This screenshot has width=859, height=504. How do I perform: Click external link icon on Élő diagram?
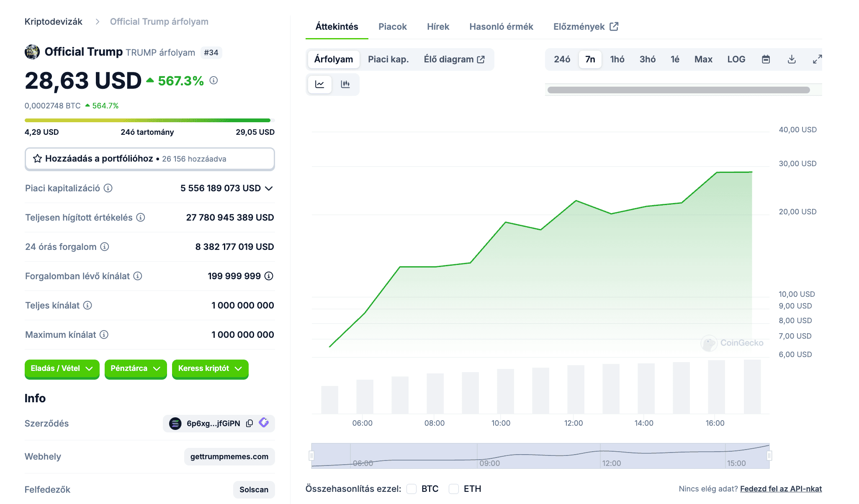[x=481, y=59]
